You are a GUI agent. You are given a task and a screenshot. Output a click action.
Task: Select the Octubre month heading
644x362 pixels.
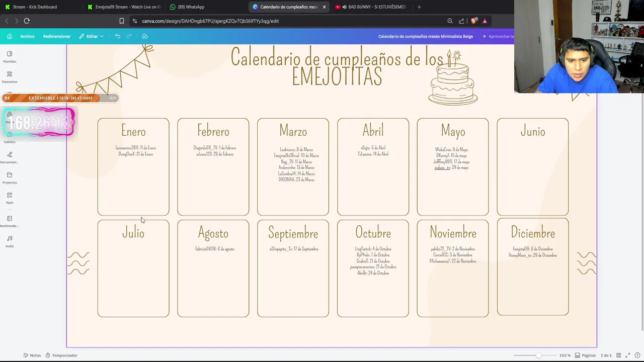373,233
